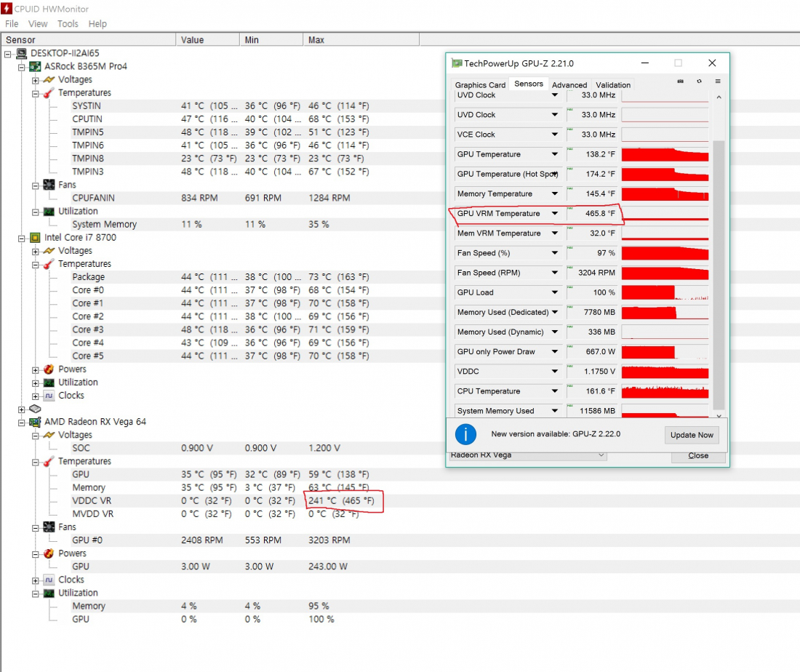Open the VDDC sensor dropdown arrow
800x672 pixels.
click(x=555, y=372)
